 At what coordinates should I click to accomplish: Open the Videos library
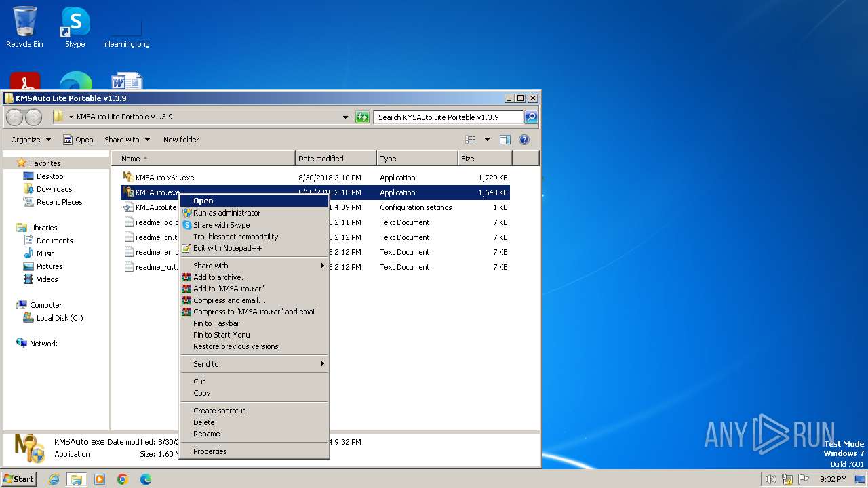pos(47,279)
